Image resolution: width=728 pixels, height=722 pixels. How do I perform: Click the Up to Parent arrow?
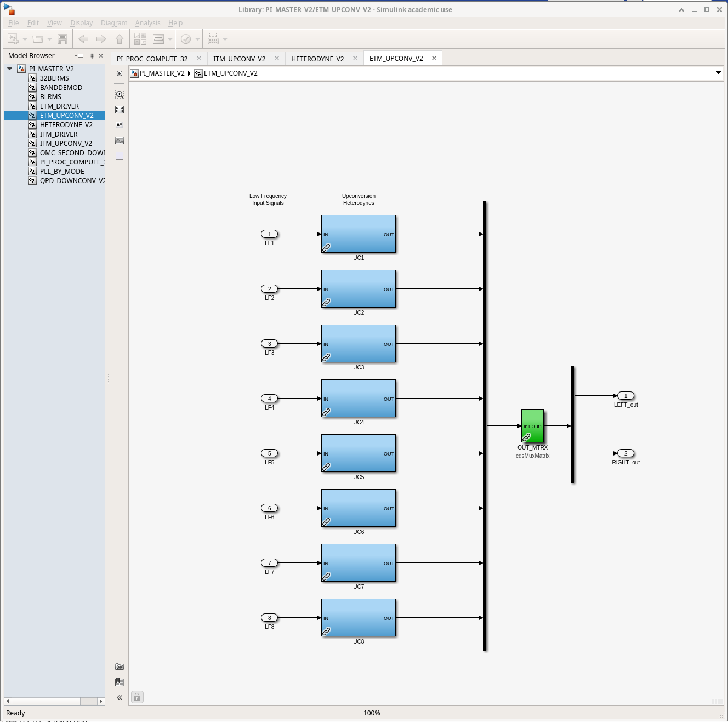tap(120, 39)
